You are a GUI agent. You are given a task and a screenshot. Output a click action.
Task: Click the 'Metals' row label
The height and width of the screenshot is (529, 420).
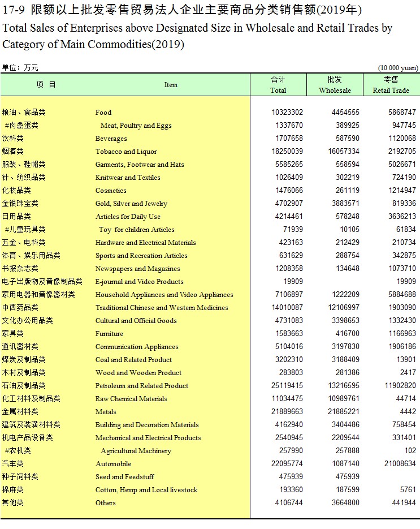[106, 412]
